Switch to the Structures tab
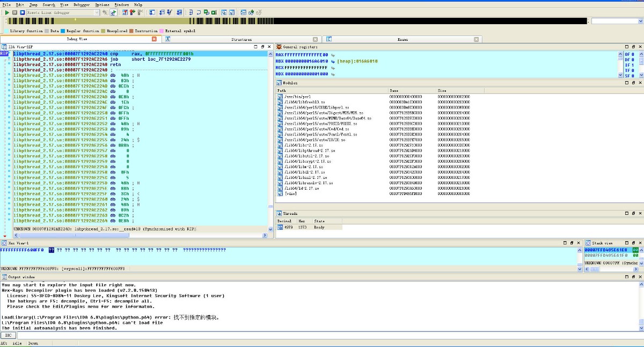 pos(241,39)
